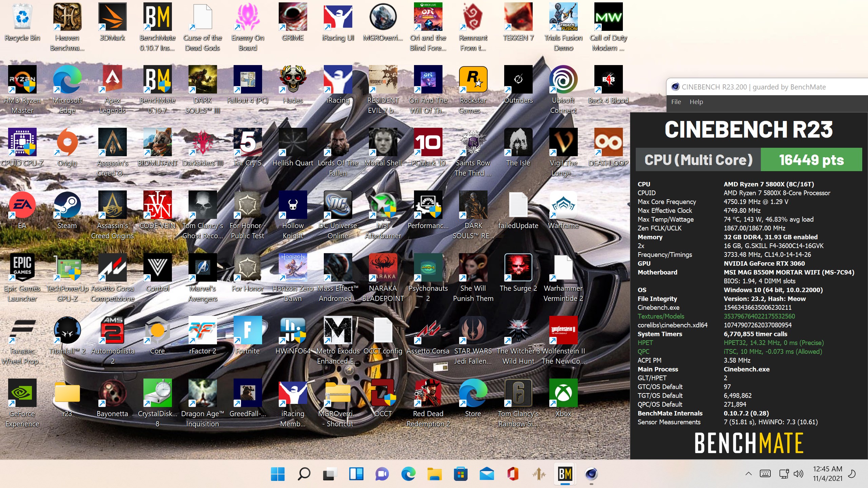Open Microsoft Edge desktop shortcut

[67, 90]
